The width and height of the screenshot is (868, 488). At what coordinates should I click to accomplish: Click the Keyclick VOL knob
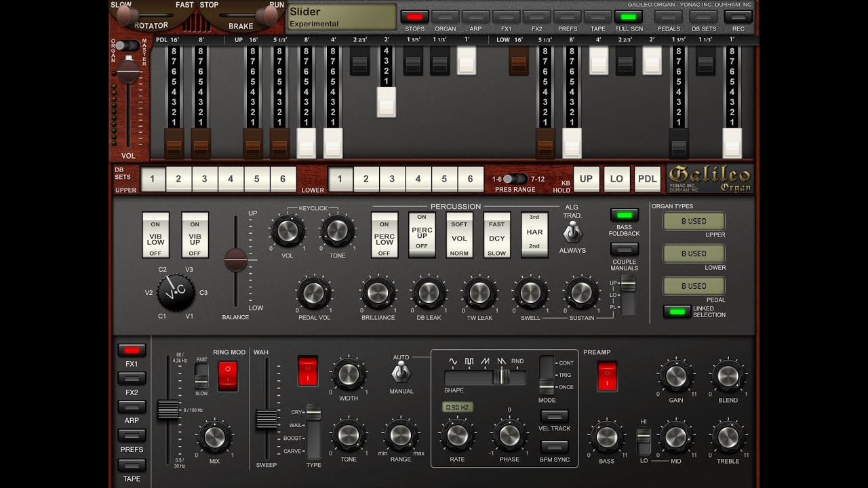288,231
